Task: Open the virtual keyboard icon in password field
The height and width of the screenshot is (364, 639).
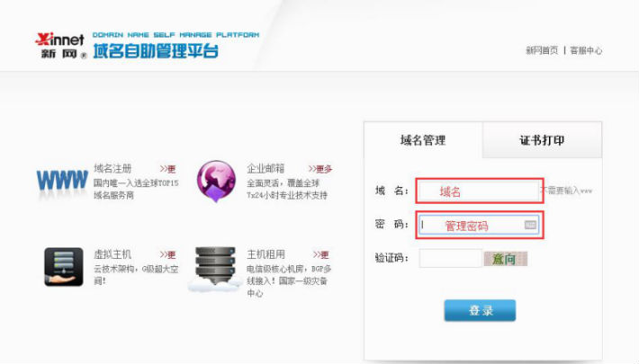Action: pyautogui.click(x=530, y=225)
